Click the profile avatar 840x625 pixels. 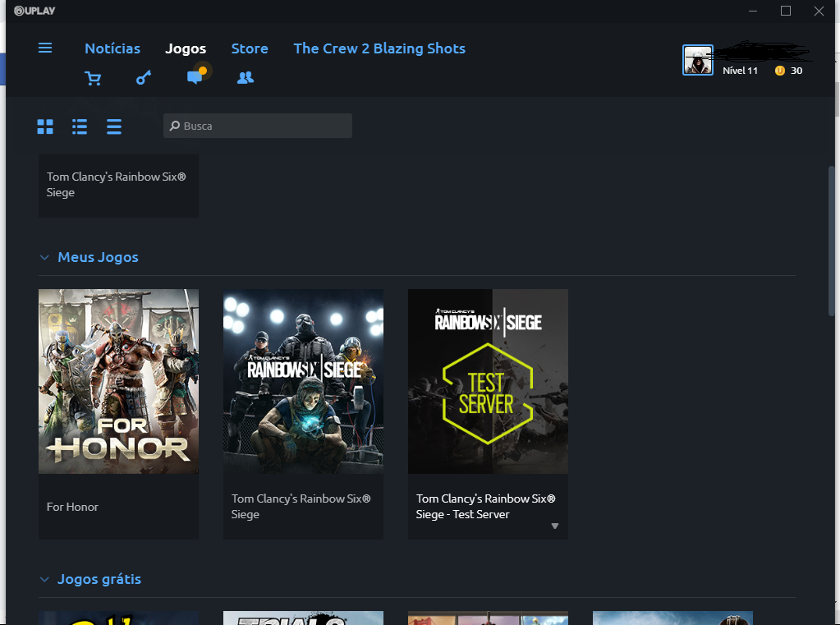tap(697, 60)
